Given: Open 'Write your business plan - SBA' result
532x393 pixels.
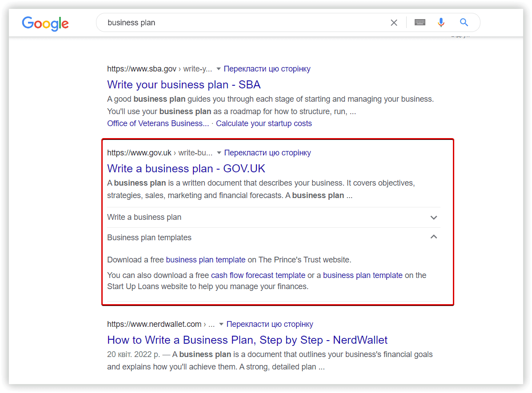Looking at the screenshot, I should point(184,84).
